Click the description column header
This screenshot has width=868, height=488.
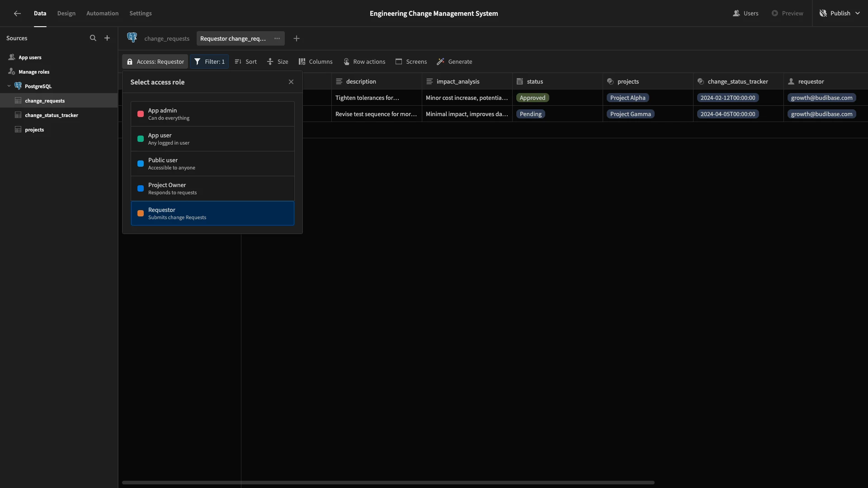pyautogui.click(x=377, y=81)
